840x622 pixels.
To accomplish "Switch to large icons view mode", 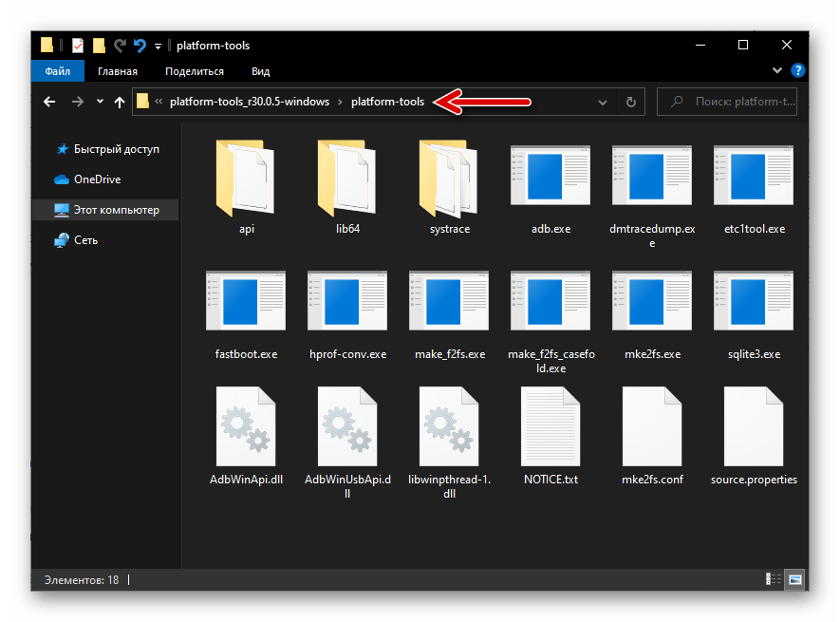I will [x=794, y=578].
